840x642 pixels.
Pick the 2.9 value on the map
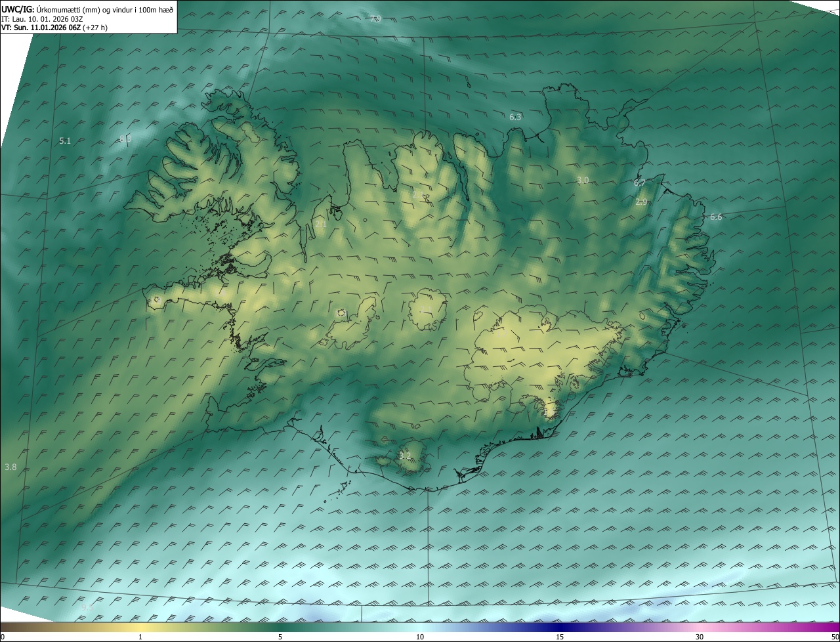click(x=642, y=202)
